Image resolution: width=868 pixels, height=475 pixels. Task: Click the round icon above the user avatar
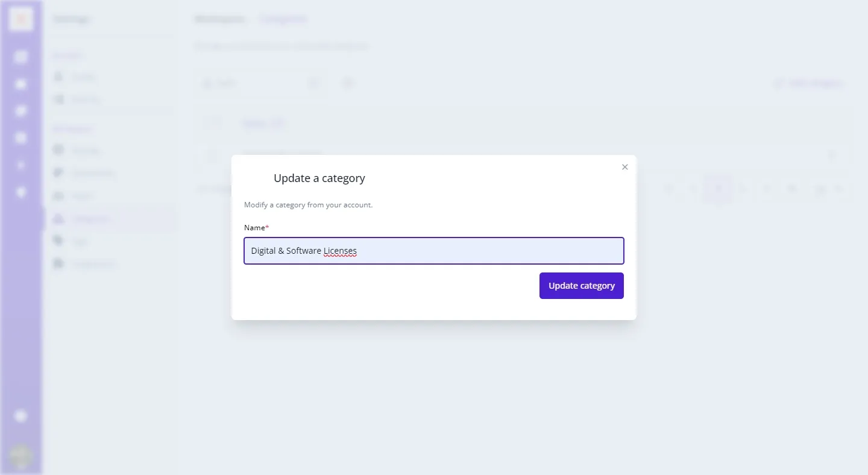coord(21,416)
